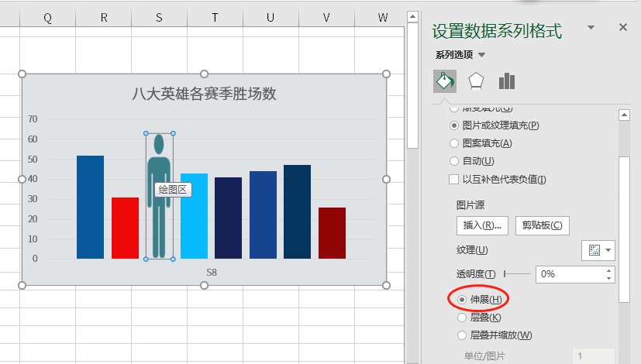
Task: Select 层叠并缩放(W) radio button
Action: pos(462,335)
